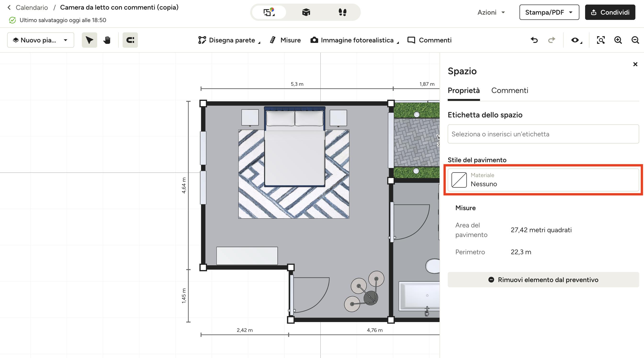Viewport: 644px width, 358px height.
Task: Click the 4,64 m dimension label
Action: coord(184,185)
